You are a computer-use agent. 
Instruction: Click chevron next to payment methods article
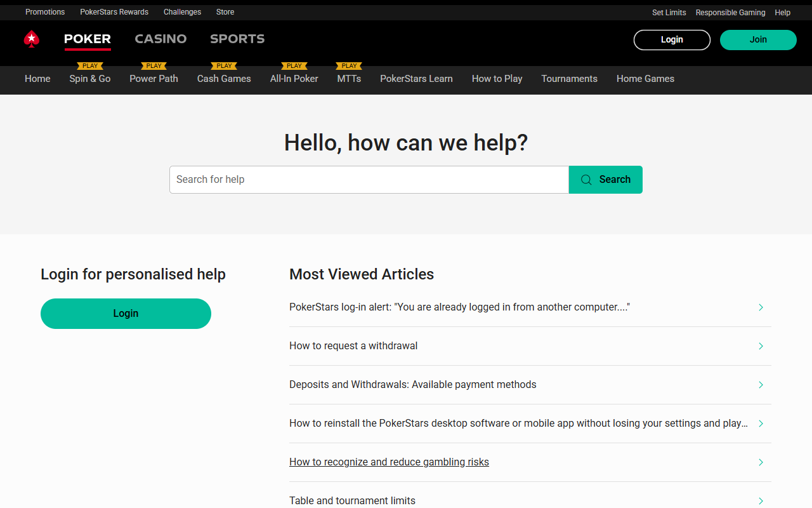tap(761, 385)
